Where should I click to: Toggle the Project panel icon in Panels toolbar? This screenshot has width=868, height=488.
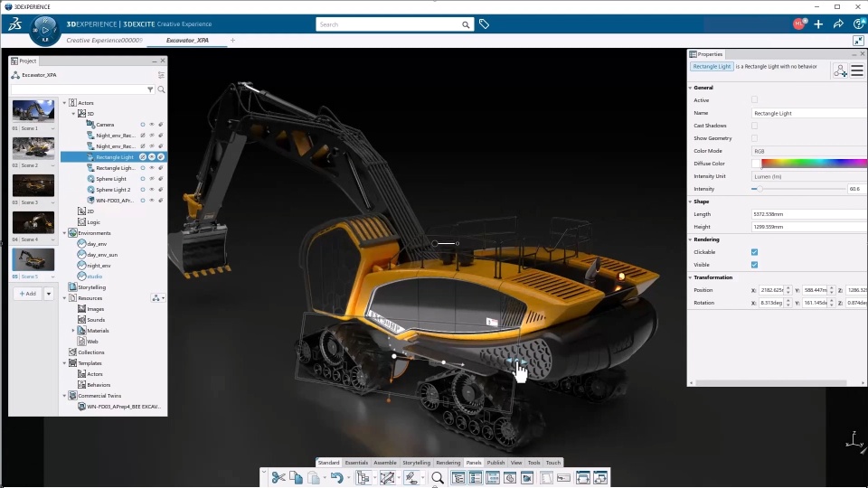pyautogui.click(x=458, y=477)
